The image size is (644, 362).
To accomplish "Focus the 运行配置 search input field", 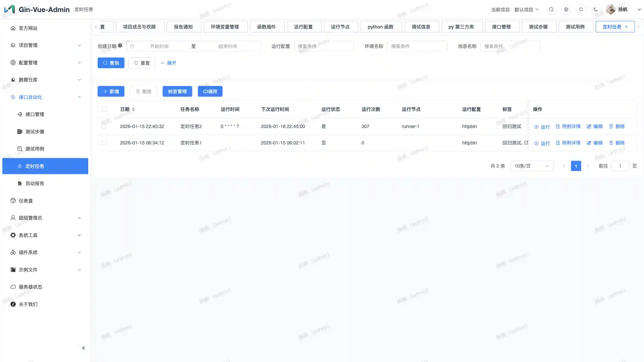I will [324, 46].
